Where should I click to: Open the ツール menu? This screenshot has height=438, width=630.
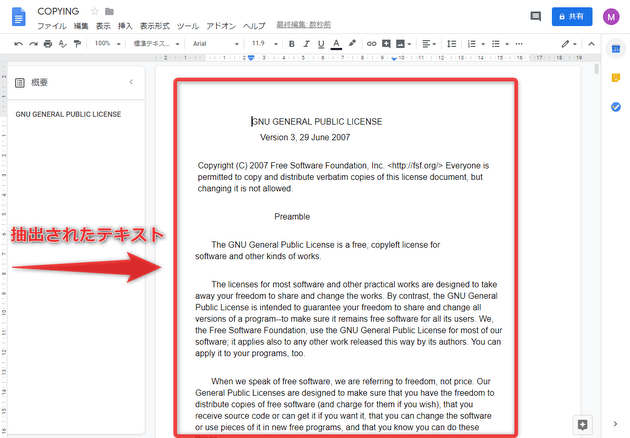(x=188, y=26)
